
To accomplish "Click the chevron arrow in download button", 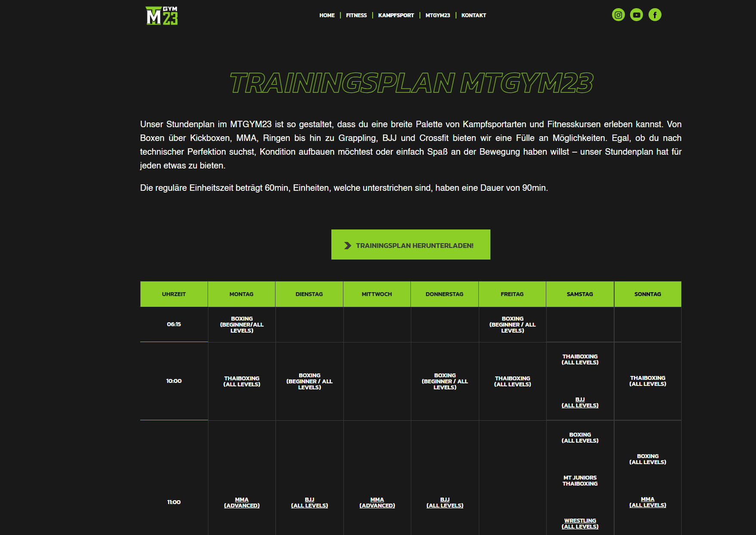I will pyautogui.click(x=348, y=245).
